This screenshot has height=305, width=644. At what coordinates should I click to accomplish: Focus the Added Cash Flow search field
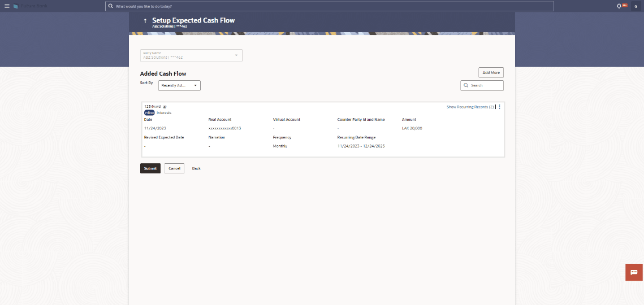pos(482,85)
